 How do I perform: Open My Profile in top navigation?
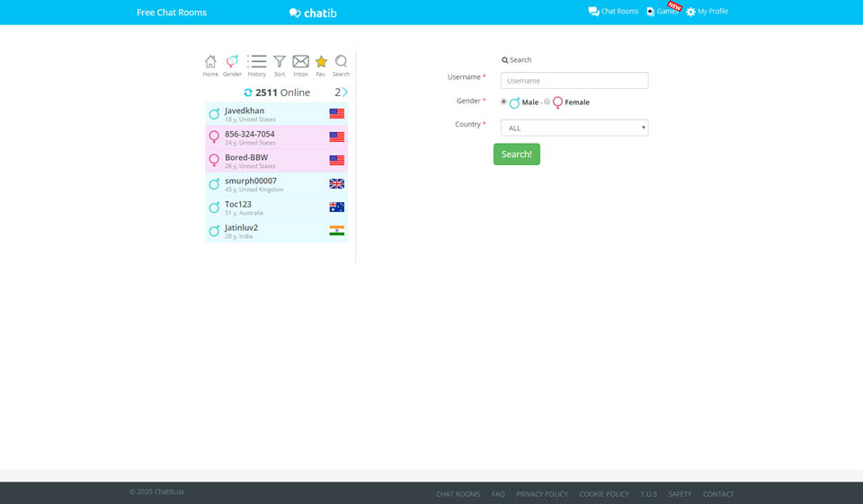click(x=707, y=12)
